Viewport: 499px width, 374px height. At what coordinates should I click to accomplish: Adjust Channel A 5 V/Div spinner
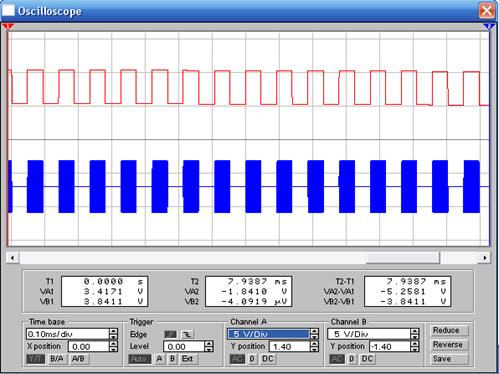[x=314, y=334]
